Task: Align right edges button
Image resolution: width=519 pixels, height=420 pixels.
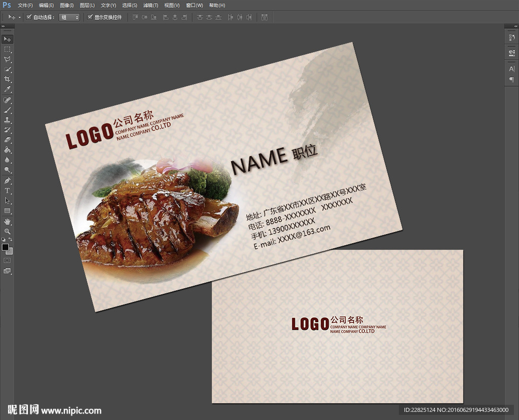Action: point(184,17)
